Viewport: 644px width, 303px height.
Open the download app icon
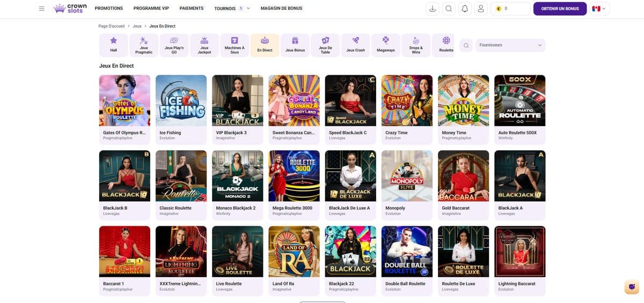coord(433,9)
